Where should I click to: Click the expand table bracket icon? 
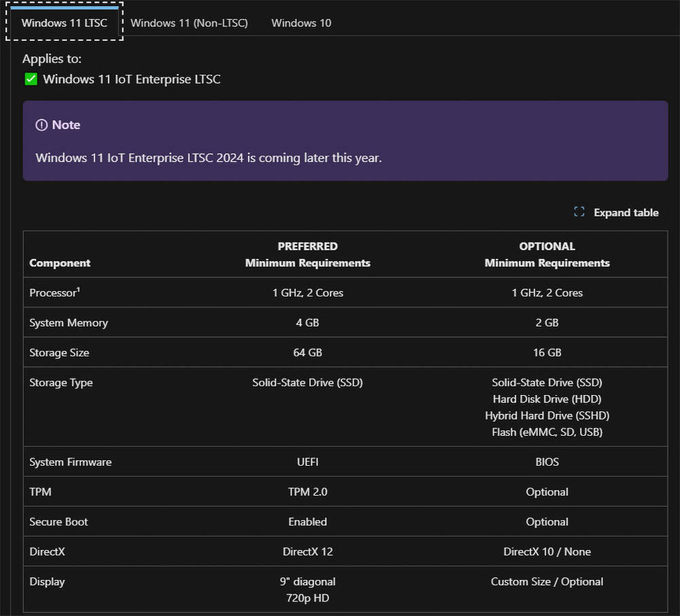click(x=579, y=212)
